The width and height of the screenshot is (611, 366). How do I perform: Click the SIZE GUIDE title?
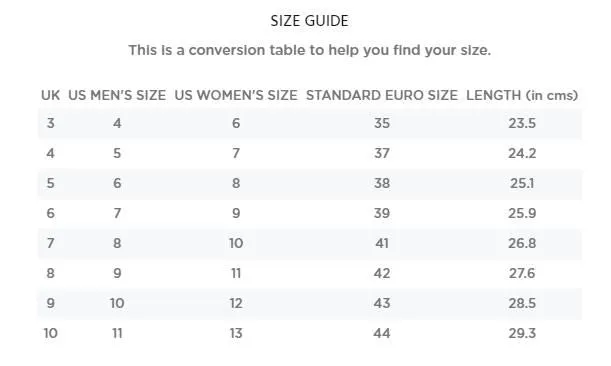(309, 21)
